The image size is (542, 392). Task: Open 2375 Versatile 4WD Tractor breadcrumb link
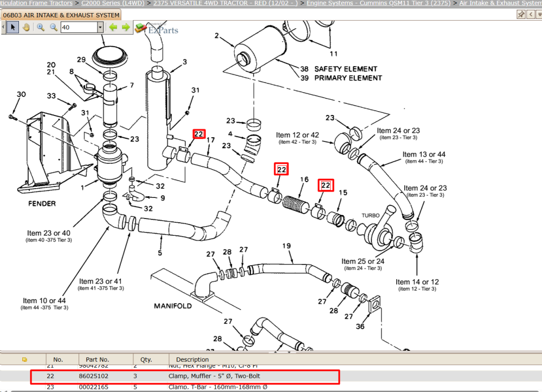tap(225, 3)
